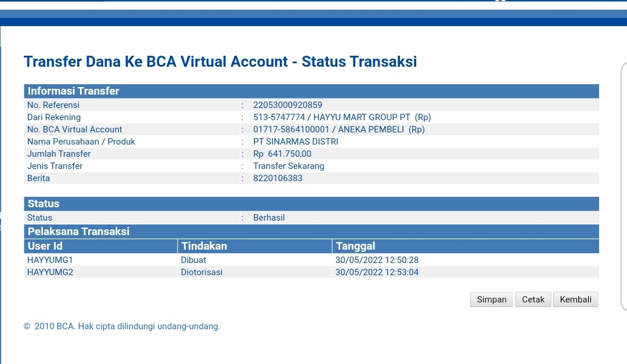Click the Berhasil status value
The width and height of the screenshot is (627, 364).
pos(269,218)
